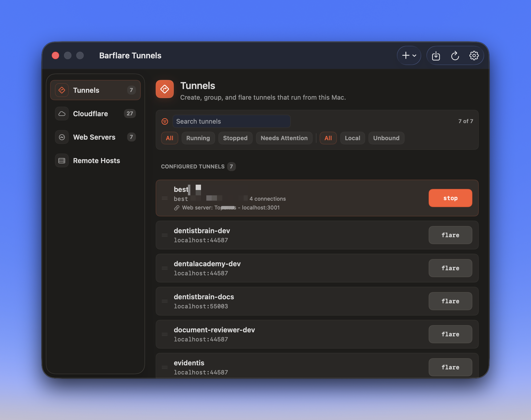This screenshot has height=420, width=531.
Task: Click drag handle of dentalacademy-dev row
Action: [x=165, y=268]
